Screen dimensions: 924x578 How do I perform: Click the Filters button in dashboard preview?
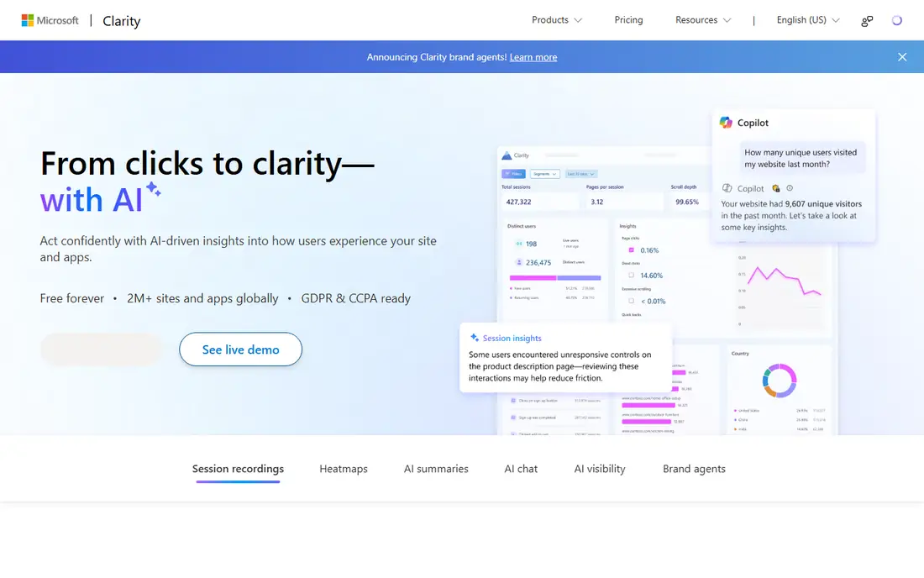coord(514,174)
